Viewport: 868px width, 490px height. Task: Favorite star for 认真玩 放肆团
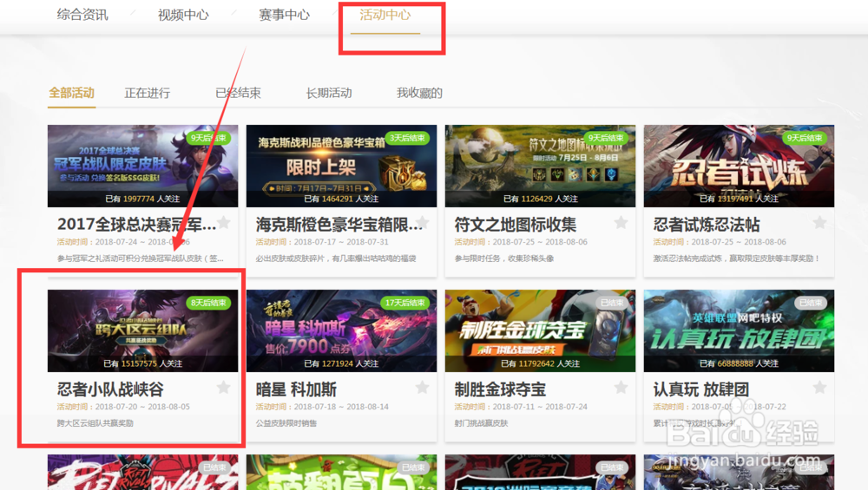pyautogui.click(x=820, y=387)
